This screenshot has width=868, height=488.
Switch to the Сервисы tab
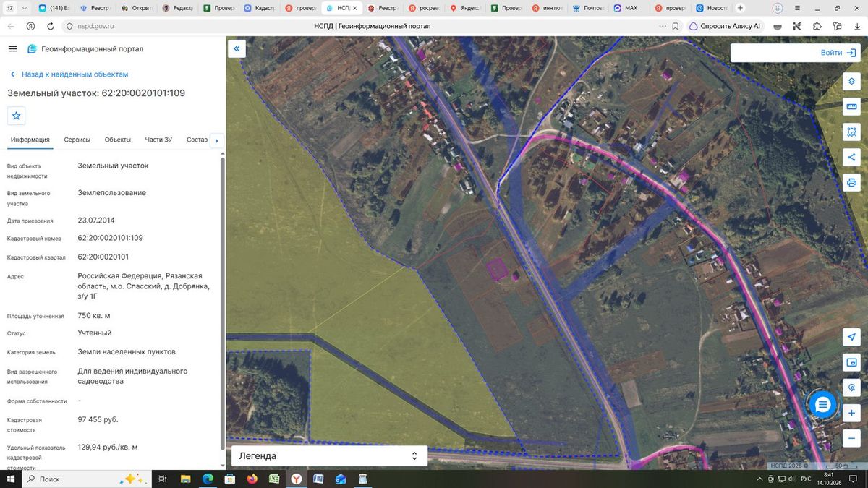click(x=77, y=140)
